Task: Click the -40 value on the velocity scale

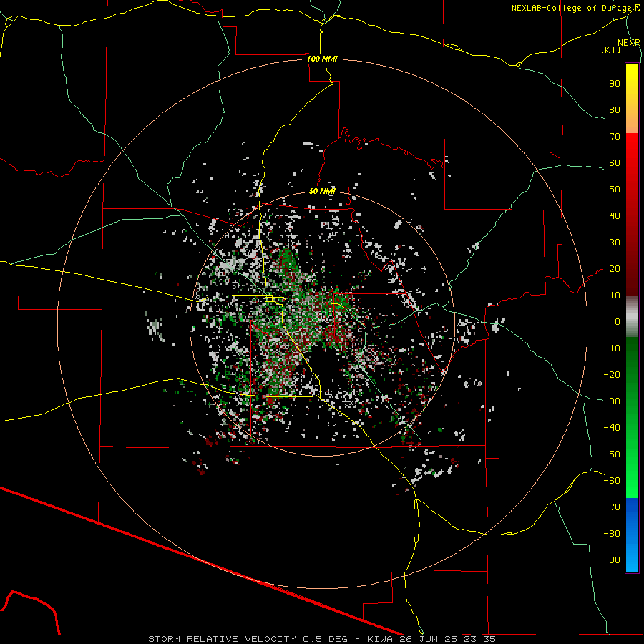Action: (612, 428)
